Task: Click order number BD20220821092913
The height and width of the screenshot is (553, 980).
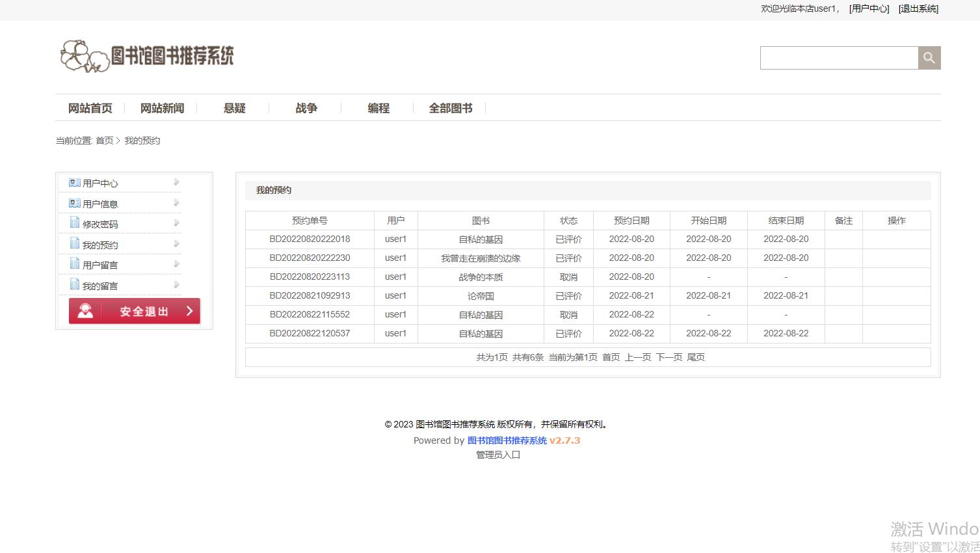Action: pyautogui.click(x=310, y=296)
